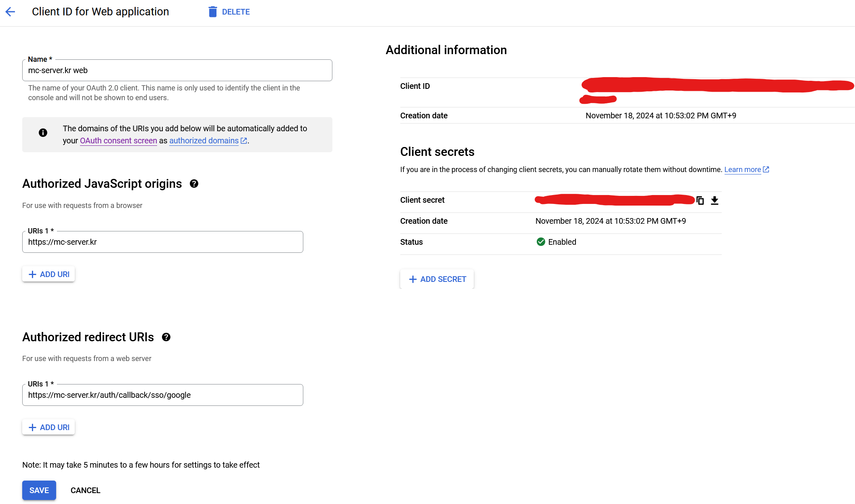Click ADD URI under redirect URIs

(48, 427)
